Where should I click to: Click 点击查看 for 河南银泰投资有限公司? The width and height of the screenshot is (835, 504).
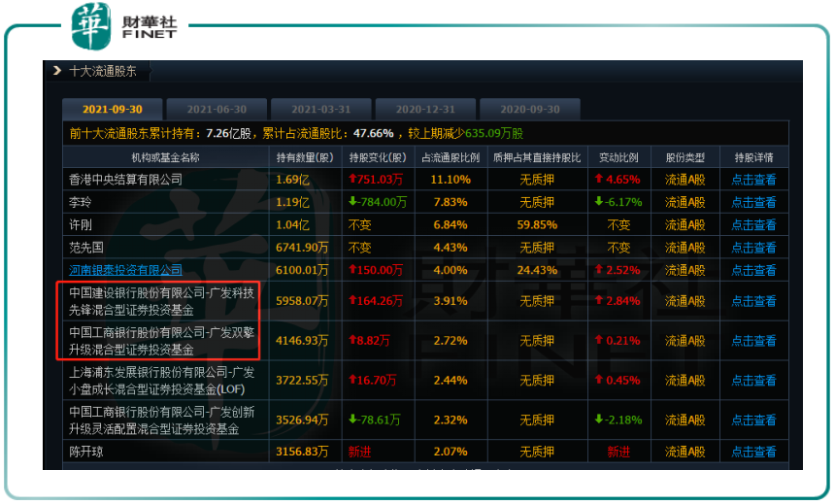[x=753, y=270]
